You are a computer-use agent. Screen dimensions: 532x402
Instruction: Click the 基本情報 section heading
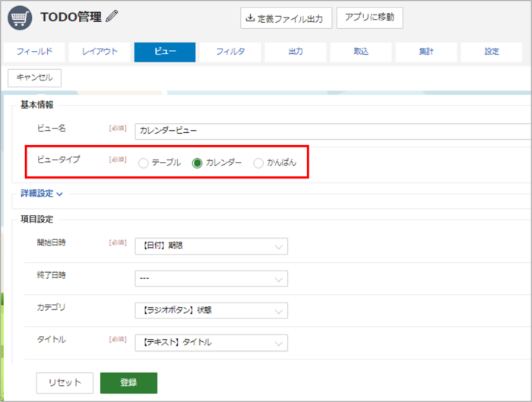[x=37, y=105]
